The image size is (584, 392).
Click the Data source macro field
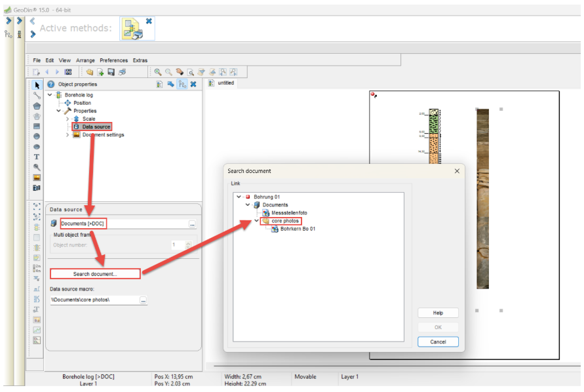click(94, 300)
